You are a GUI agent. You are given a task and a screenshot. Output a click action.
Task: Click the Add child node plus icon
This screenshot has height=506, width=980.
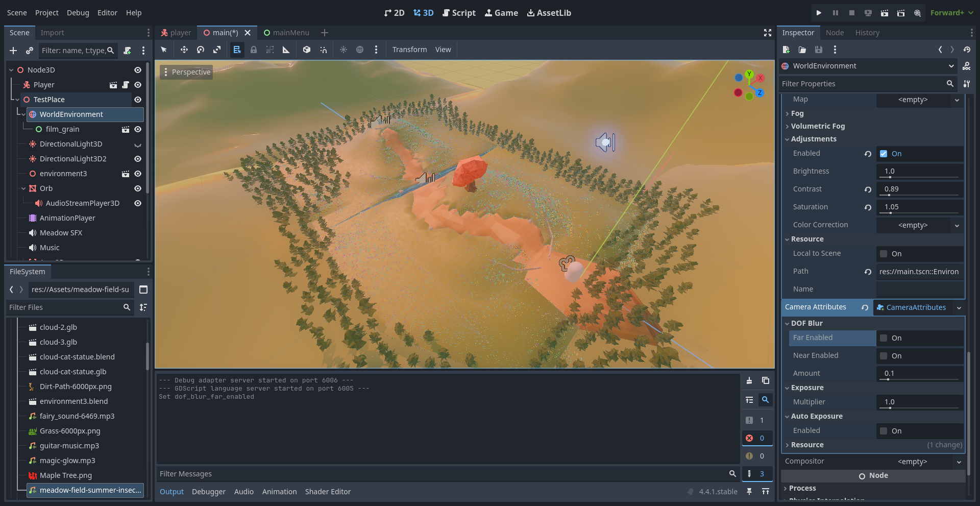[x=13, y=51]
